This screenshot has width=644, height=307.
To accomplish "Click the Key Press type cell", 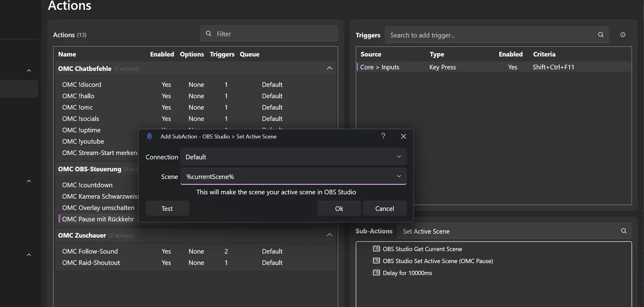I will [x=443, y=67].
